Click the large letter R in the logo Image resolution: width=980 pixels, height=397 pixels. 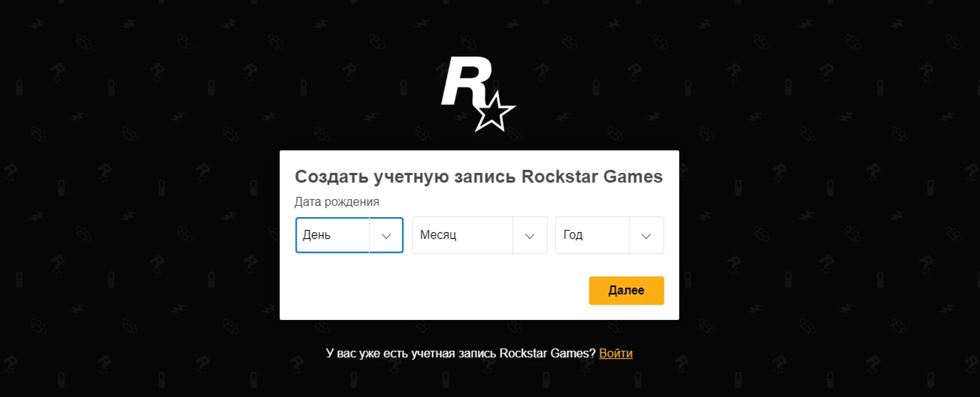tap(466, 82)
